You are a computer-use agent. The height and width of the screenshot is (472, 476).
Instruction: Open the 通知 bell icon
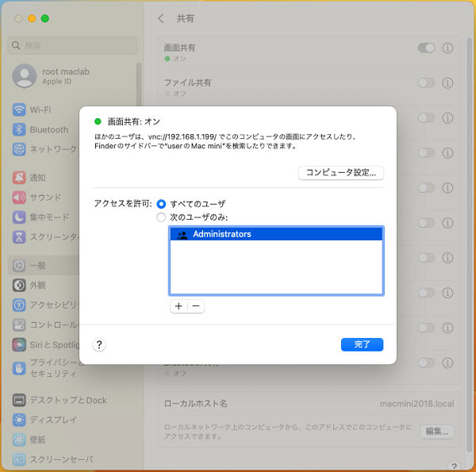19,177
